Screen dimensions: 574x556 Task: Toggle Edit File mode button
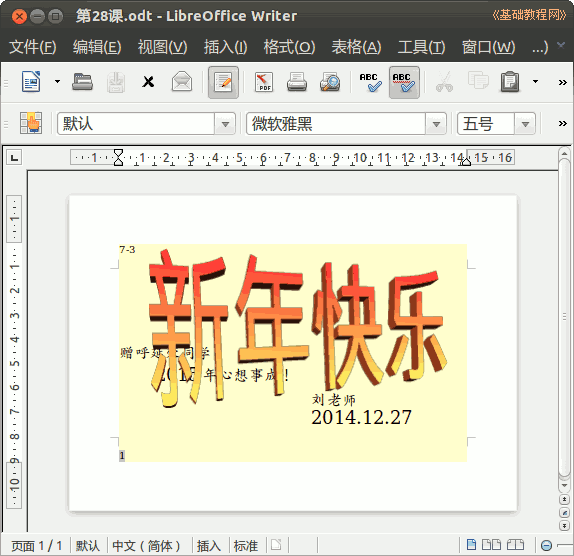point(223,82)
